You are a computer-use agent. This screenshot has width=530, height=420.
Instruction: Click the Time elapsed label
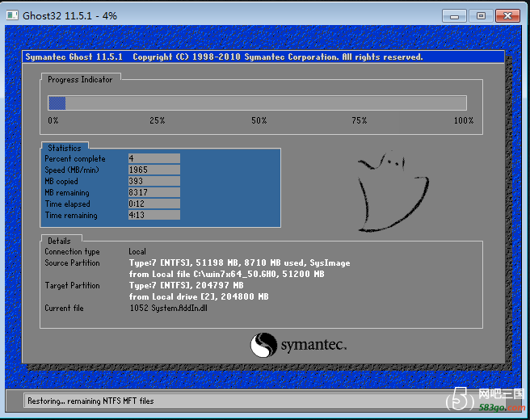tap(68, 204)
